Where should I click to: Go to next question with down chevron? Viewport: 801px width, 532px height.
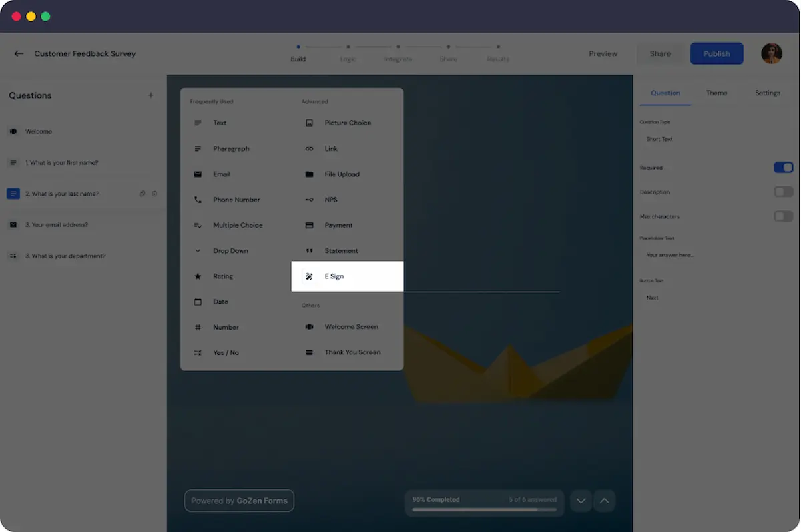pos(581,501)
